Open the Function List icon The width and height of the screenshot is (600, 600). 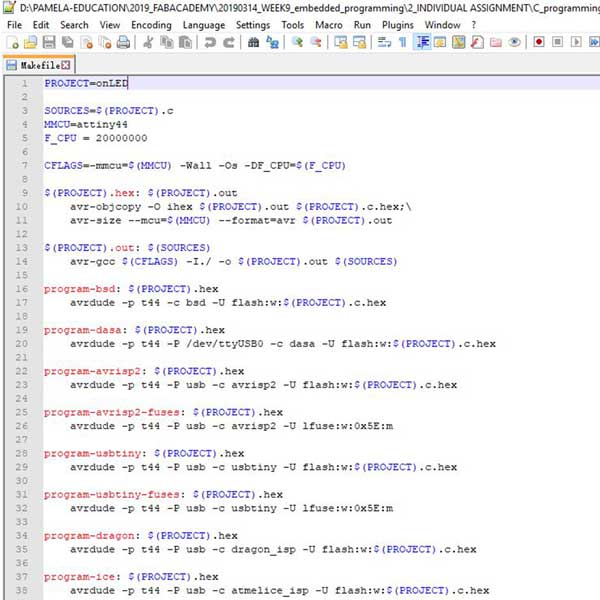(x=477, y=42)
